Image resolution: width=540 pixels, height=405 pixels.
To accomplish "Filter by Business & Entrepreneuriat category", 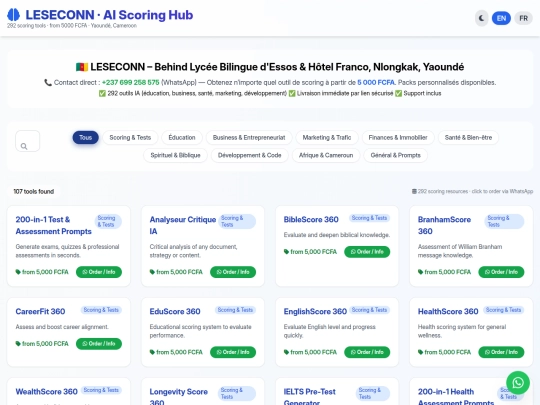I will coord(249,137).
